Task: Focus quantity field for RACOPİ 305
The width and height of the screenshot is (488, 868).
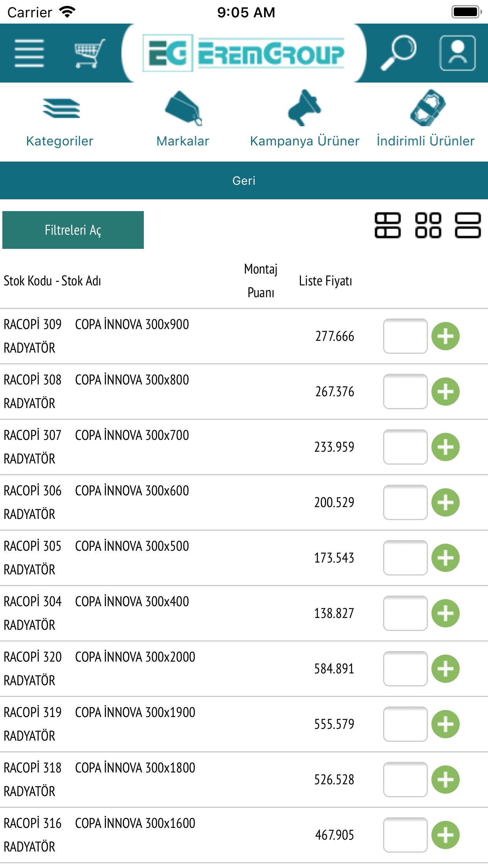Action: click(405, 558)
